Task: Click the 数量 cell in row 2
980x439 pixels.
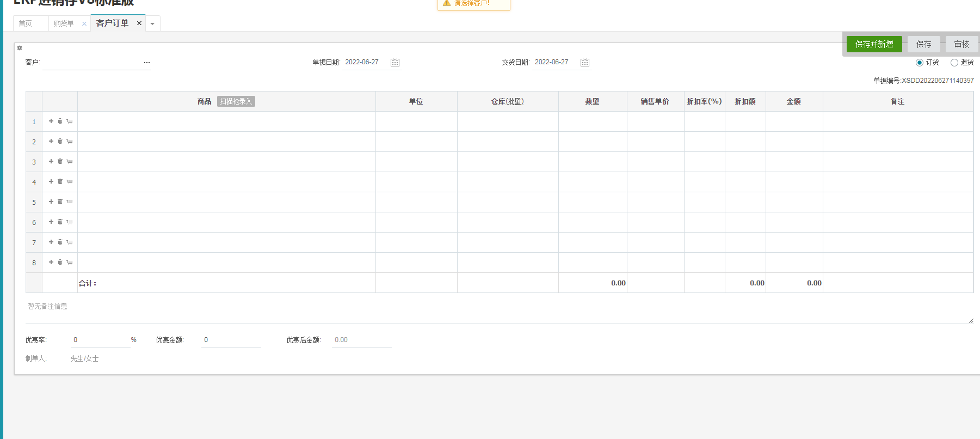Action: 593,142
